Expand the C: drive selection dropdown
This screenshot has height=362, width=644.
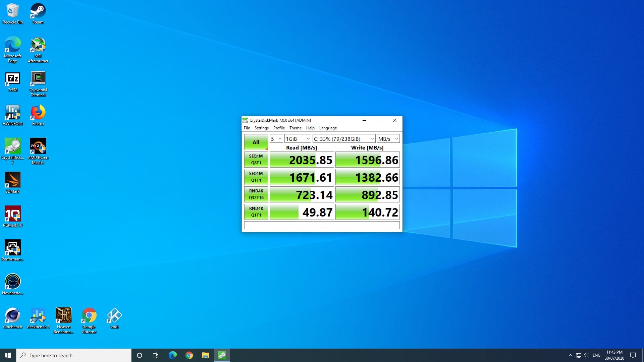pos(344,139)
